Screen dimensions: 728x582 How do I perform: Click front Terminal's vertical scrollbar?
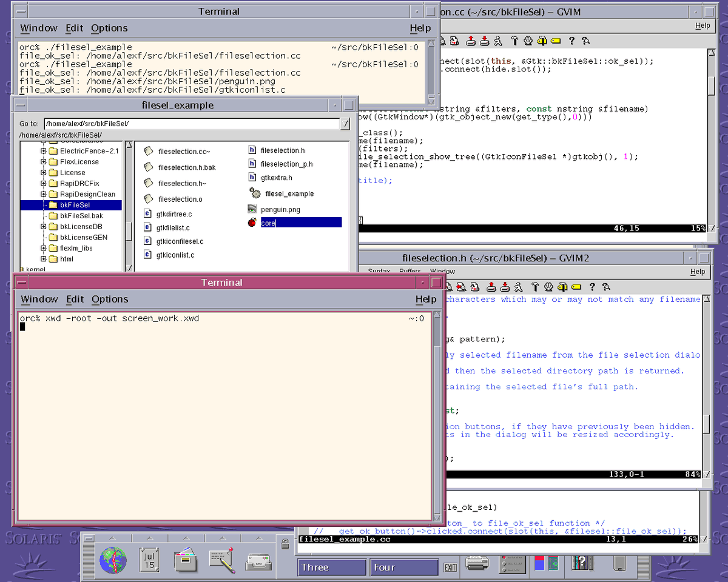click(436, 416)
